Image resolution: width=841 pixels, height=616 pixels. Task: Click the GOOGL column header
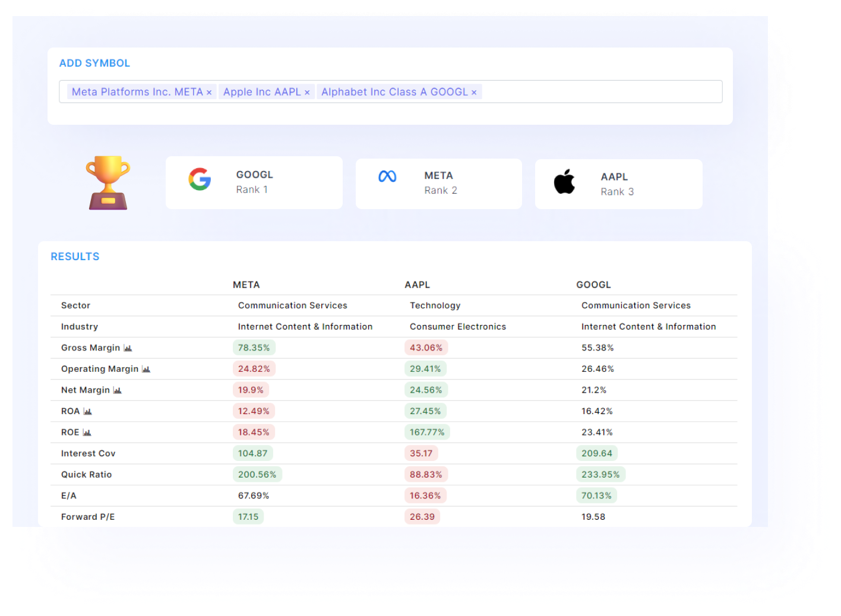[x=593, y=285]
